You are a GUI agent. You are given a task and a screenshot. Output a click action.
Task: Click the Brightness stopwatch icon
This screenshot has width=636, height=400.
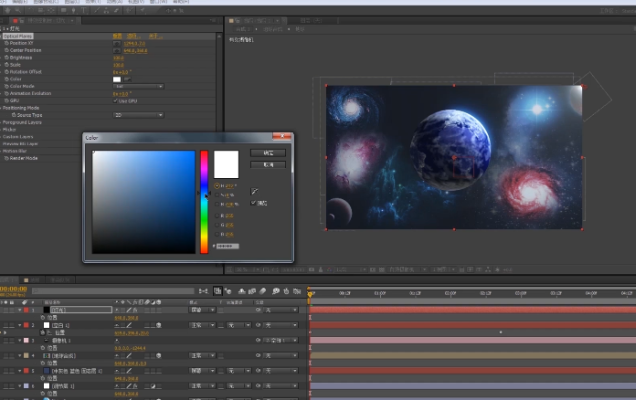click(5, 58)
